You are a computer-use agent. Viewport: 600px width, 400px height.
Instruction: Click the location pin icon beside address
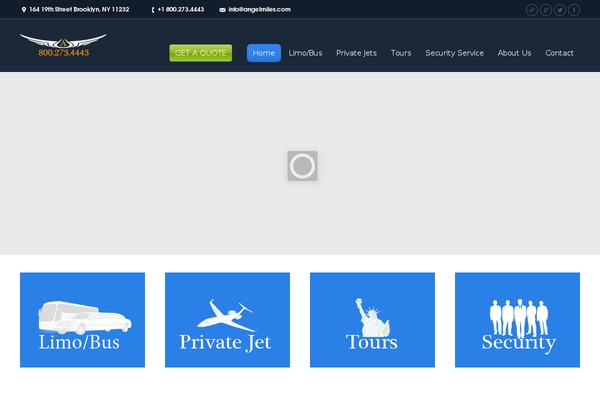pos(24,10)
